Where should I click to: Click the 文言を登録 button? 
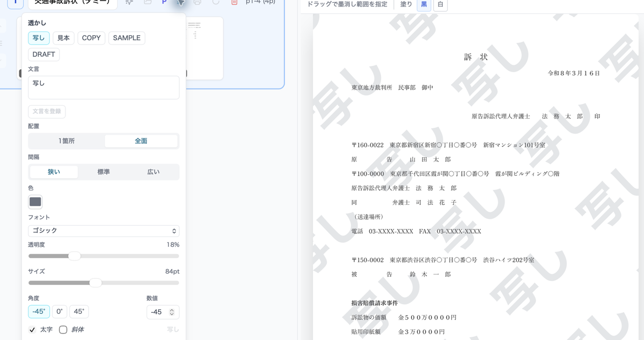click(x=47, y=112)
